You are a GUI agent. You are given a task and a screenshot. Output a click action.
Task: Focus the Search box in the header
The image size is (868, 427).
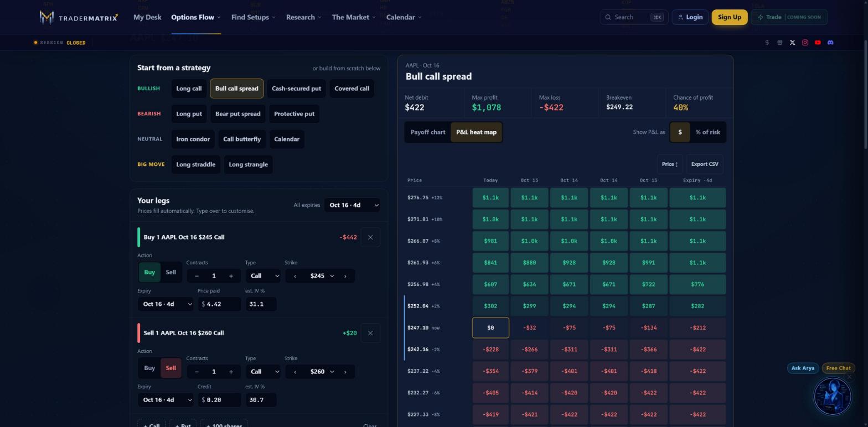(634, 17)
